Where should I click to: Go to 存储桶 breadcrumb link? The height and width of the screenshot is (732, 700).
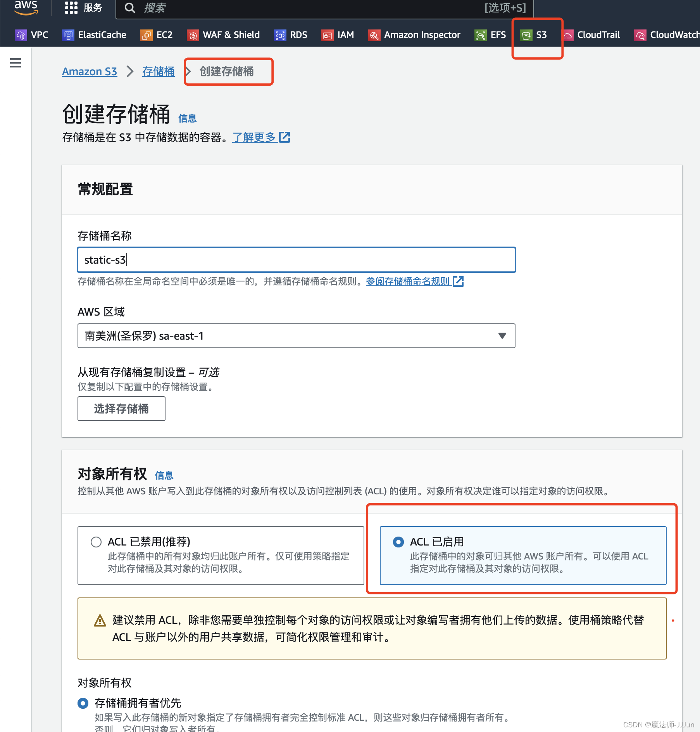click(x=158, y=71)
